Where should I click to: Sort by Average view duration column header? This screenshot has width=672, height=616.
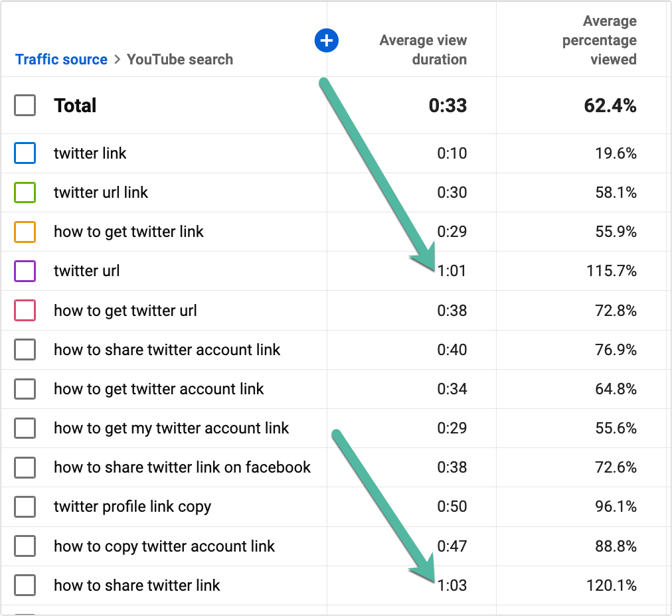click(x=423, y=50)
